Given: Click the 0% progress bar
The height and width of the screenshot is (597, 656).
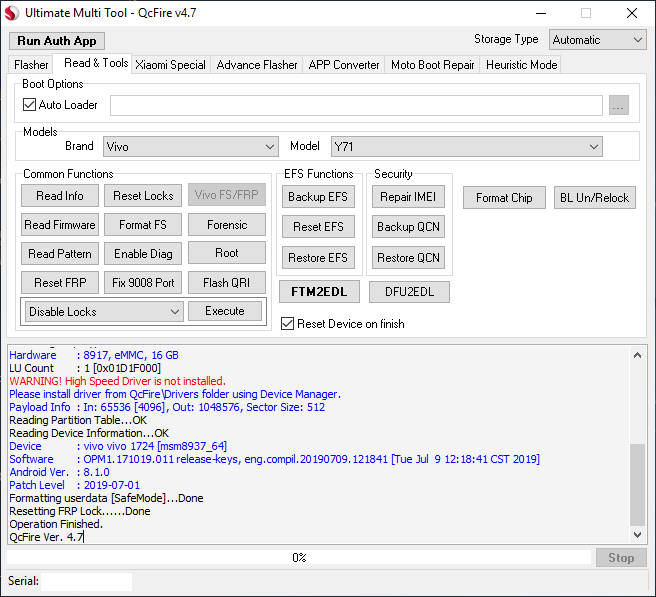Looking at the screenshot, I should [x=299, y=558].
